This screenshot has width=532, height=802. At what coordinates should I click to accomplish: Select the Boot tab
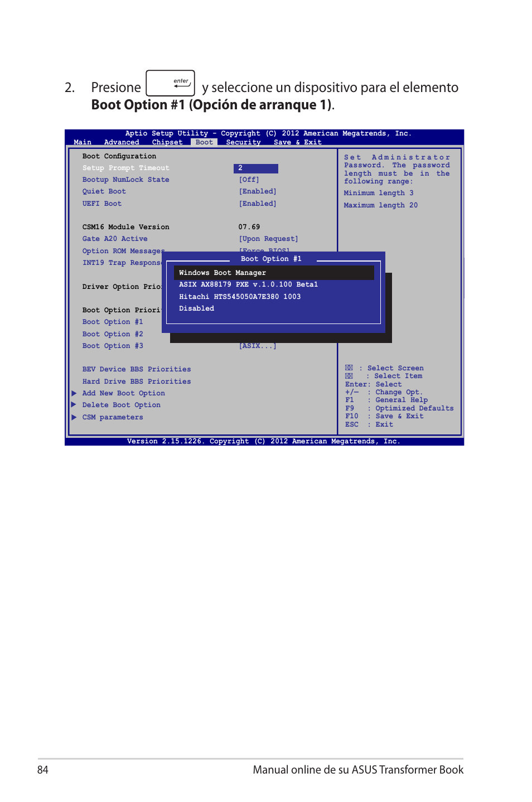tap(204, 142)
